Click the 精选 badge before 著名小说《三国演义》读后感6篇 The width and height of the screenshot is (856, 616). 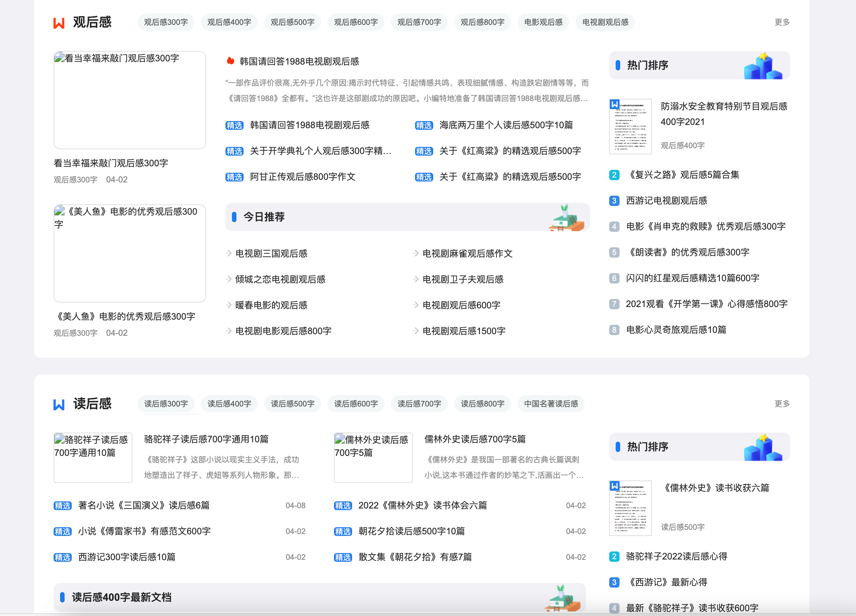coord(63,506)
